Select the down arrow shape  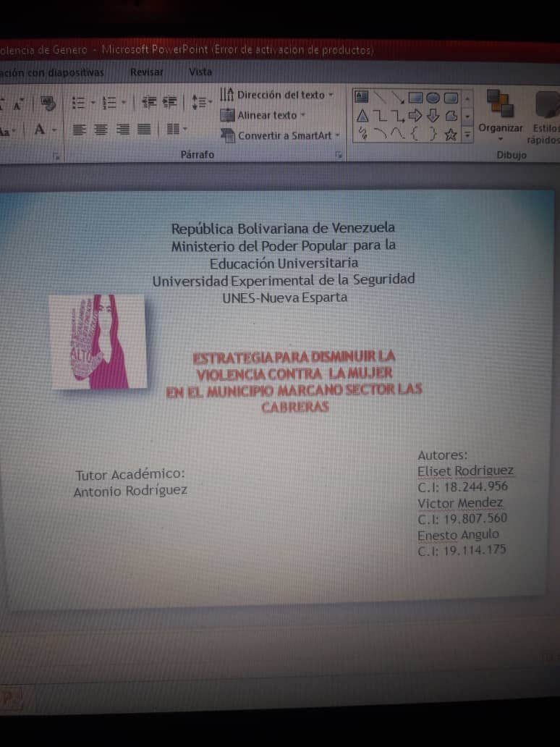(433, 116)
